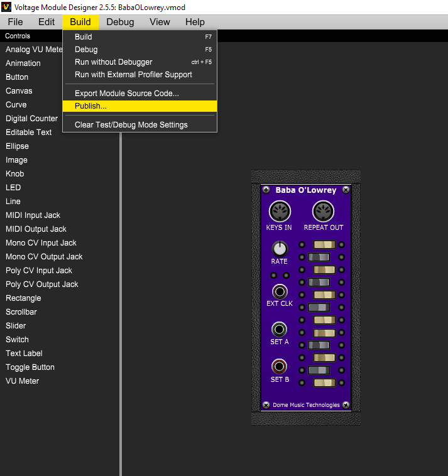The width and height of the screenshot is (448, 476).
Task: Select the Digital Counter control
Action: pos(31,119)
